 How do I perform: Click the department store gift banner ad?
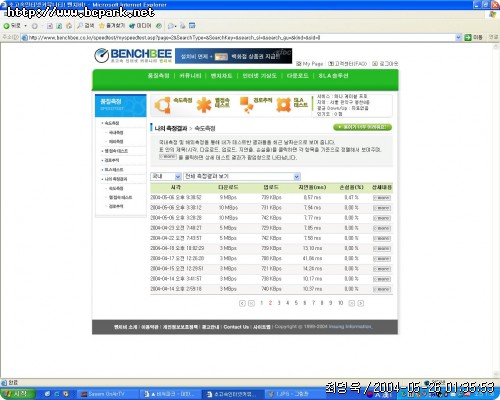[233, 56]
